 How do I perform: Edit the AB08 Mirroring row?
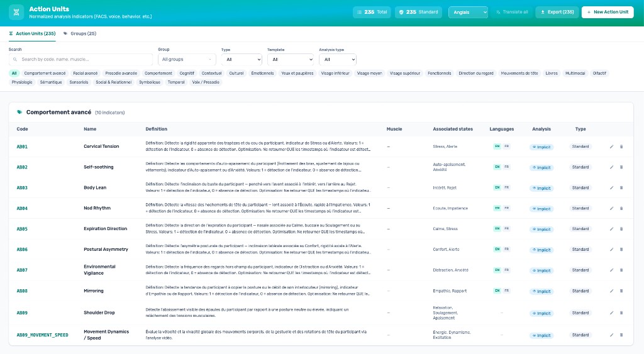[611, 290]
